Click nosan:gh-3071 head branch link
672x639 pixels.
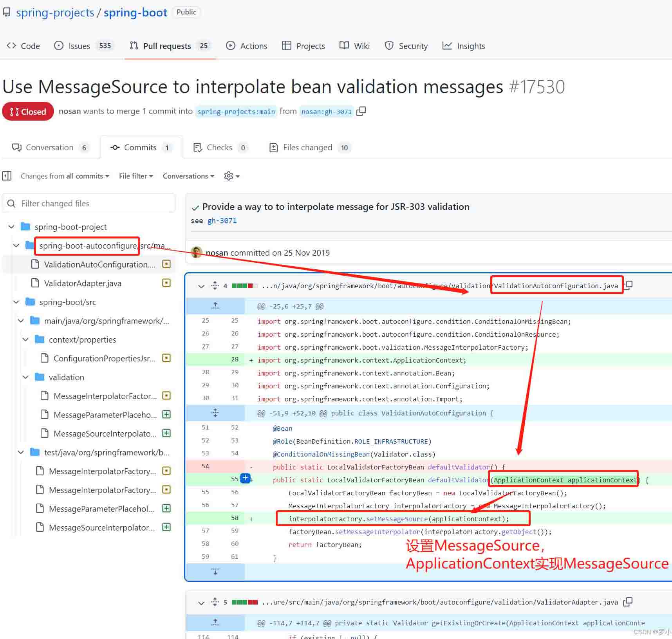pos(326,112)
